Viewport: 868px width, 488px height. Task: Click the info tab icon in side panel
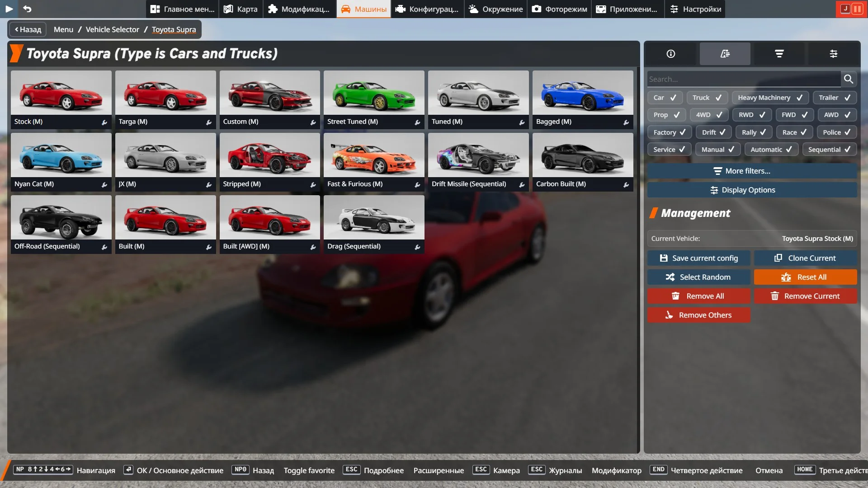(671, 54)
